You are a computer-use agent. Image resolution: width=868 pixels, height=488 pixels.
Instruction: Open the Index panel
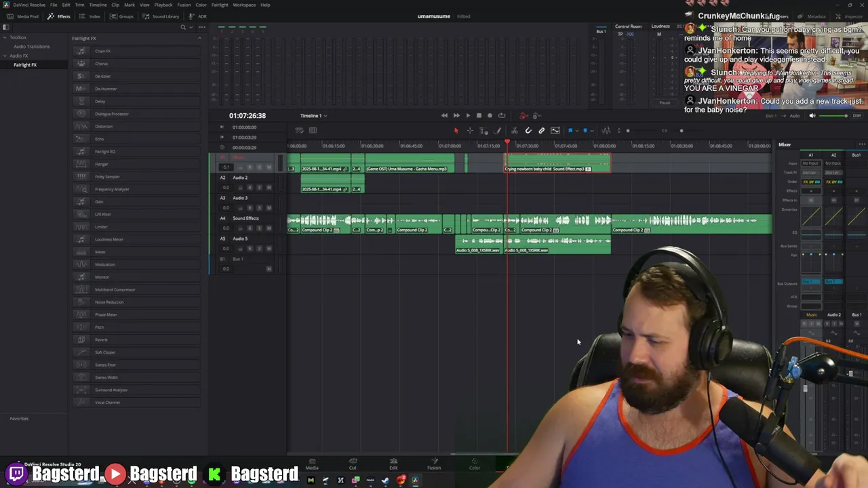pyautogui.click(x=90, y=16)
